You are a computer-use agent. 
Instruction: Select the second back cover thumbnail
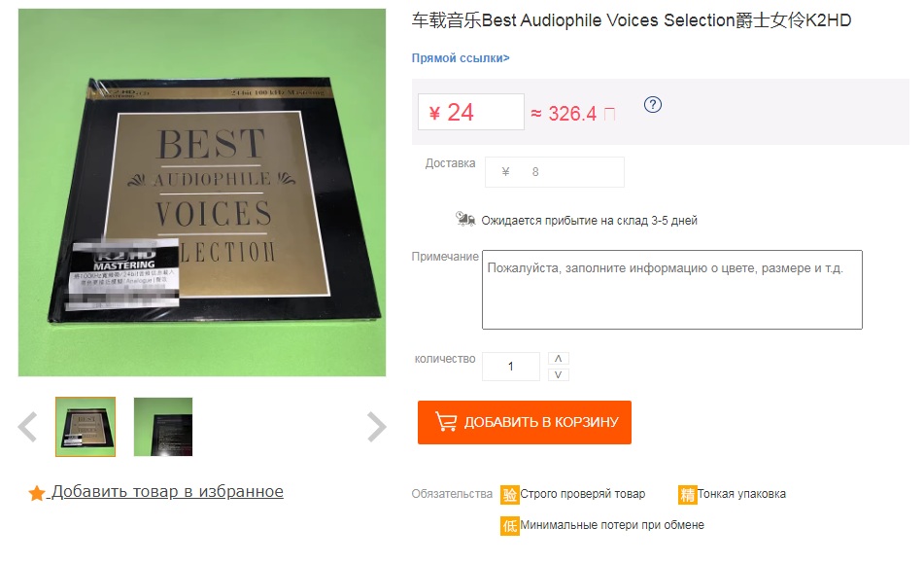pyautogui.click(x=163, y=427)
